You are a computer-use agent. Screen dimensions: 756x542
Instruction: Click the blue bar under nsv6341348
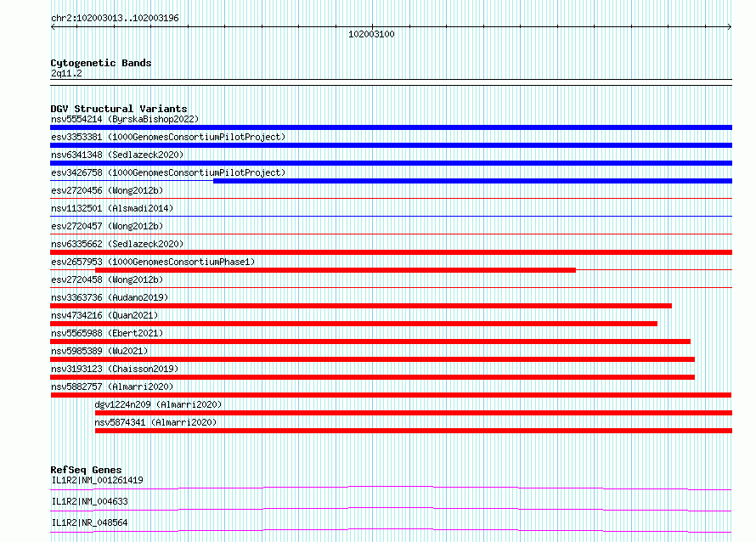391,163
